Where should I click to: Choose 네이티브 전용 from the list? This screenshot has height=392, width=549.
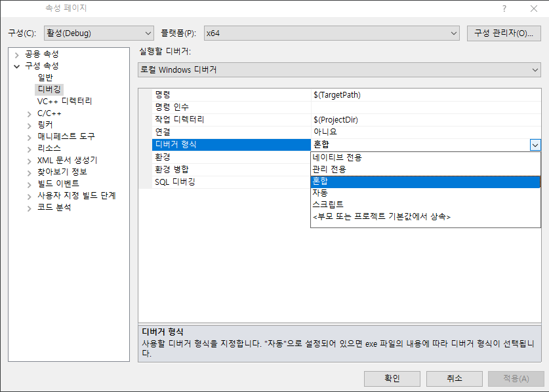pos(426,157)
